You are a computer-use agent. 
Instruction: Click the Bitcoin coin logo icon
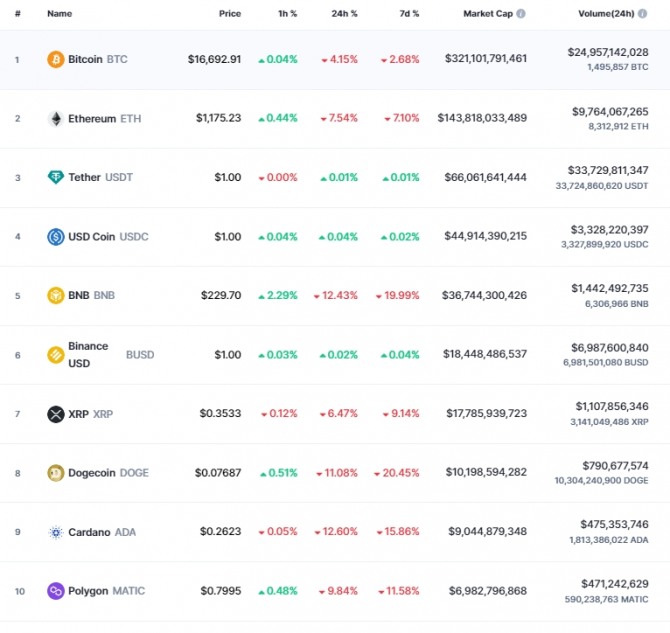tap(56, 59)
